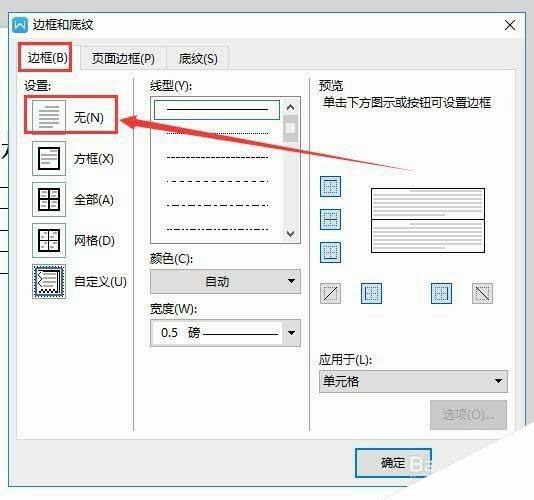Click the line style scrollbar thumb
The height and width of the screenshot is (500, 534).
290,128
